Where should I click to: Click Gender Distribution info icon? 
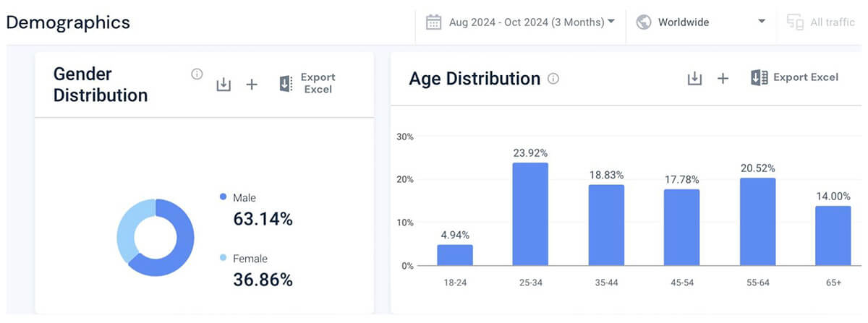coord(197,74)
